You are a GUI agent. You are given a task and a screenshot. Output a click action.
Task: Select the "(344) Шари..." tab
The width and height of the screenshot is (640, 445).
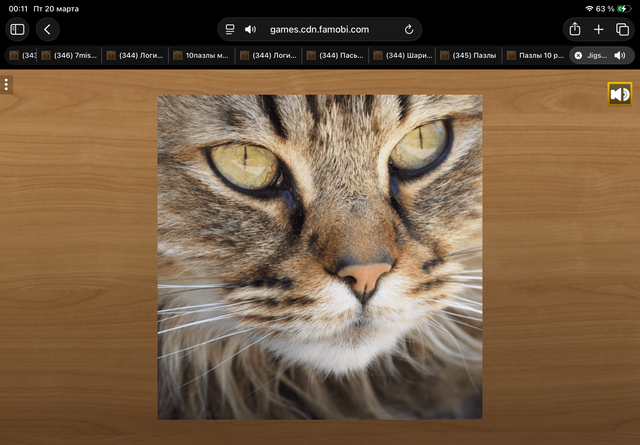pos(401,56)
